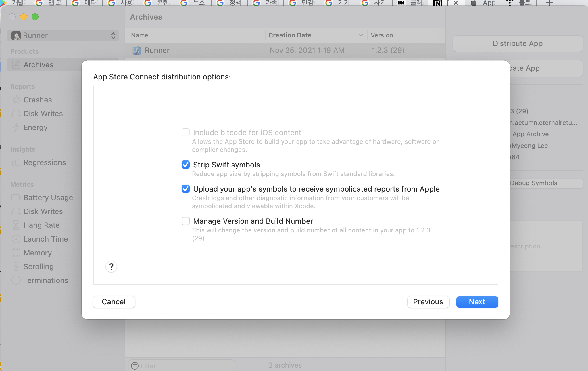Select Scrolling in the Metrics sidebar
Viewport: 588px width, 371px height.
[39, 267]
